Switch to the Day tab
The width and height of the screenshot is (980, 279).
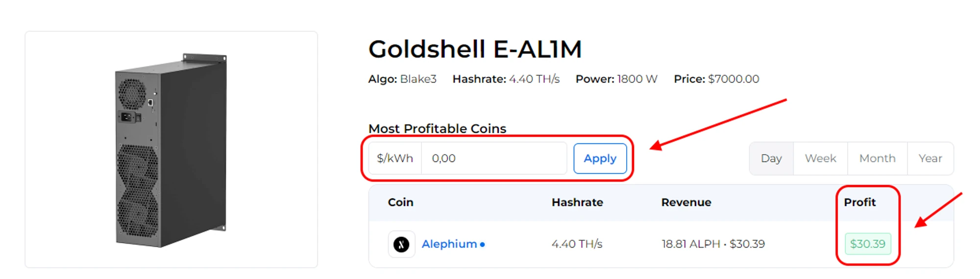771,159
